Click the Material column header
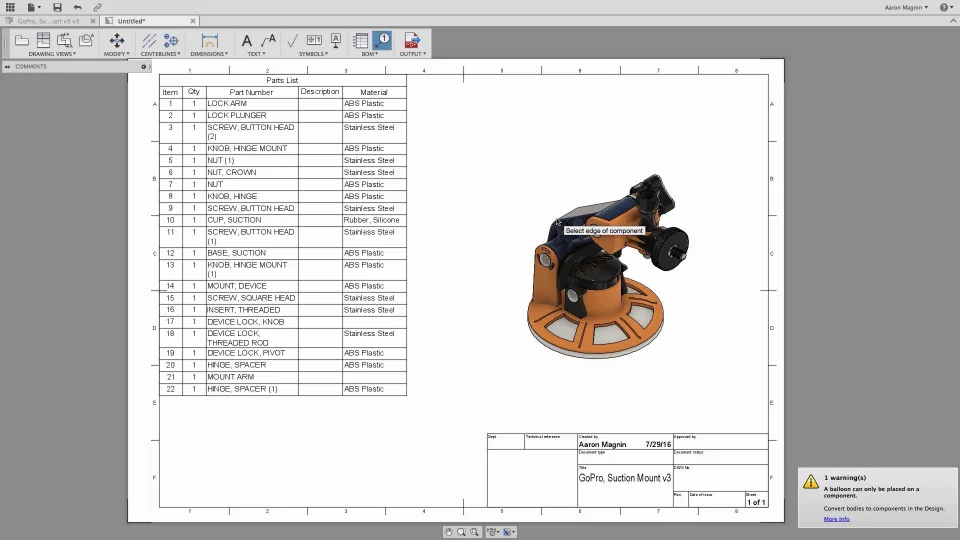 pyautogui.click(x=373, y=92)
